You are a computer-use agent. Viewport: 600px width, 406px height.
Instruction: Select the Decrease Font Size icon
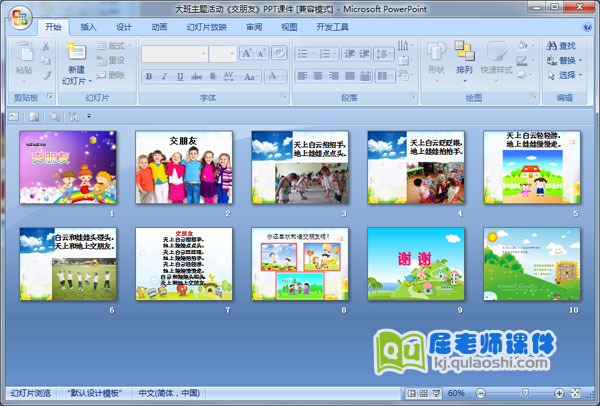[262, 53]
